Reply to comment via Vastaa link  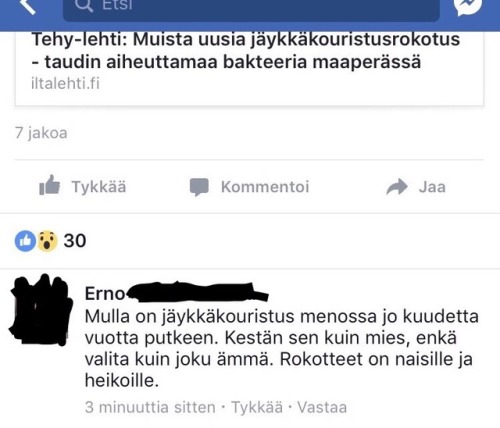click(322, 407)
